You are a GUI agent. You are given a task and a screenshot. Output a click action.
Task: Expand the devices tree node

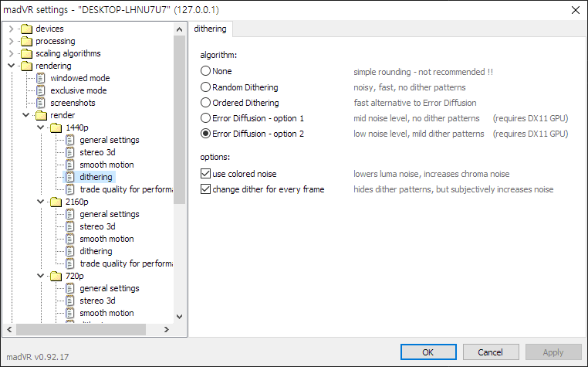pyautogui.click(x=11, y=29)
